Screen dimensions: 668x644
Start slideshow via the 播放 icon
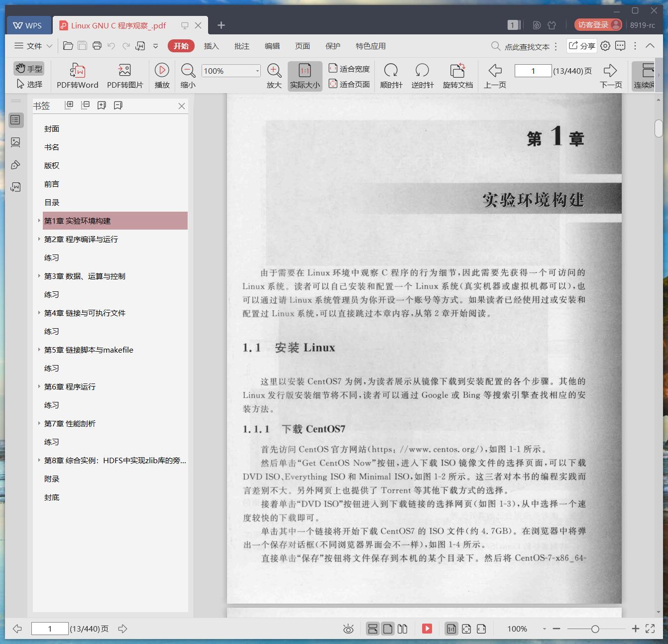(x=162, y=76)
